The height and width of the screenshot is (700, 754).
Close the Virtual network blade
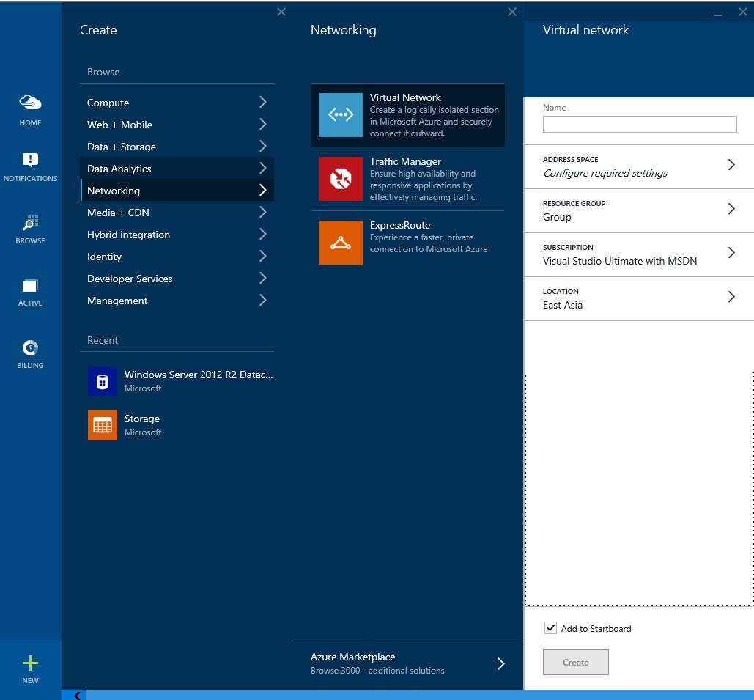743,12
